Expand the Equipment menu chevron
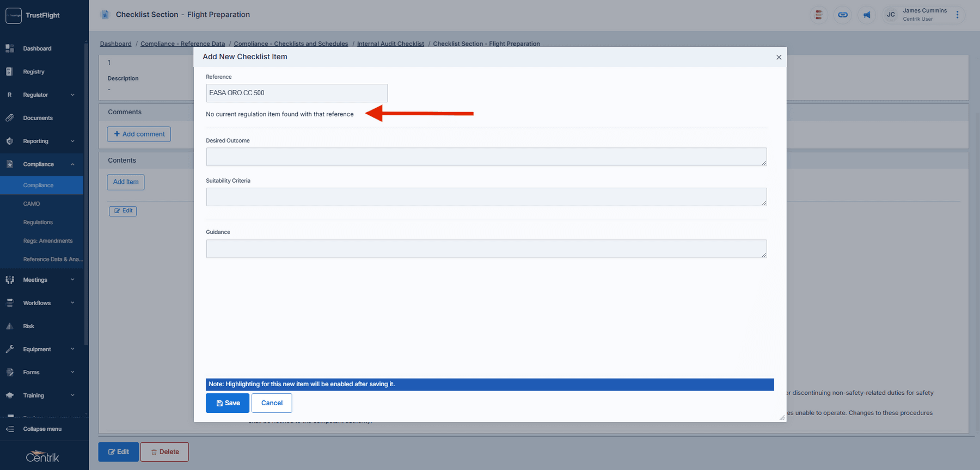The width and height of the screenshot is (980, 470). (72, 349)
